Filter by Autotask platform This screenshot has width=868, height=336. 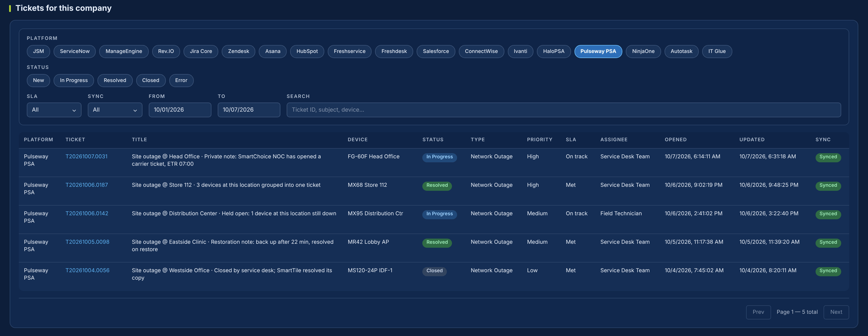681,51
